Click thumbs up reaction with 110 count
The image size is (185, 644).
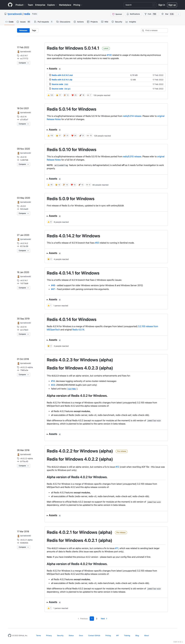coord(50,136)
